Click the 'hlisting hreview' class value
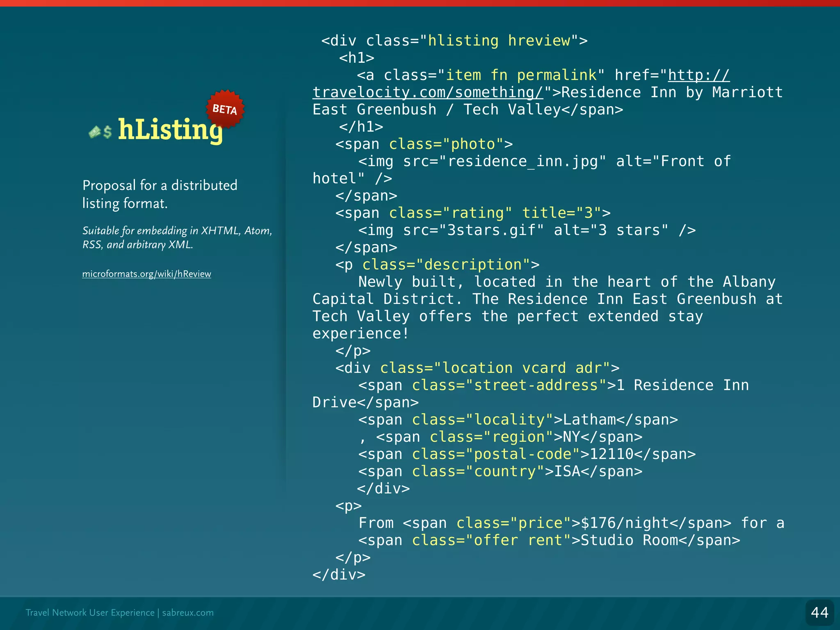840x630 pixels. pos(499,41)
